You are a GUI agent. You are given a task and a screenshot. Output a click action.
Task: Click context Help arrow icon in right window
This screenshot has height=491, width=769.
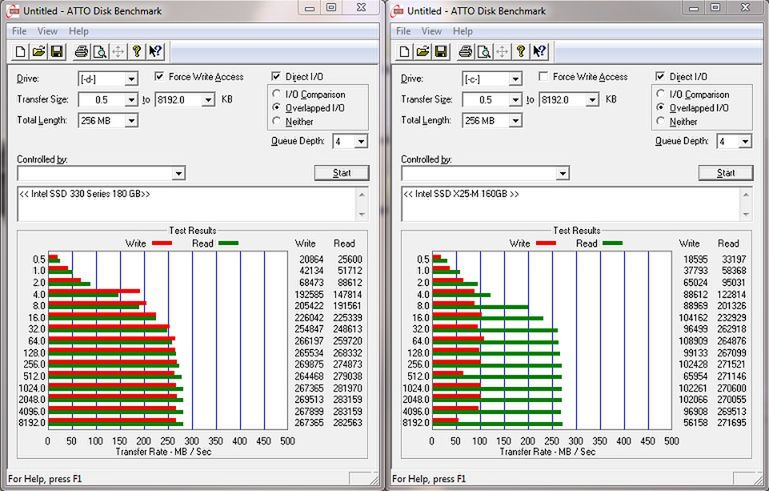pyautogui.click(x=539, y=52)
